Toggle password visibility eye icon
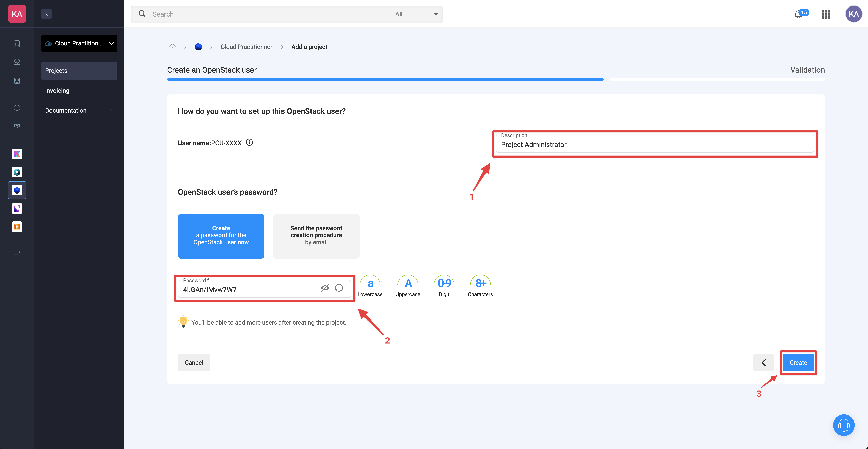This screenshot has height=449, width=868. pos(324,287)
